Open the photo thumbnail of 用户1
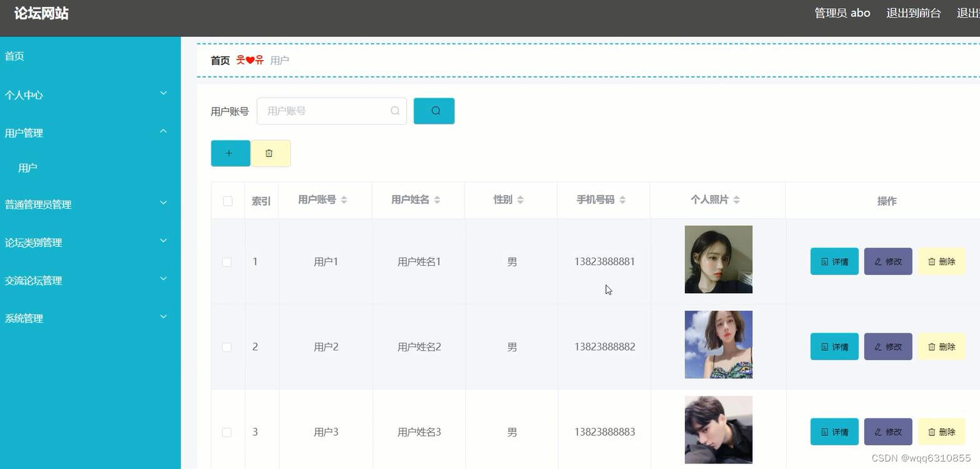Screen dimensions: 980x469 (x=719, y=260)
